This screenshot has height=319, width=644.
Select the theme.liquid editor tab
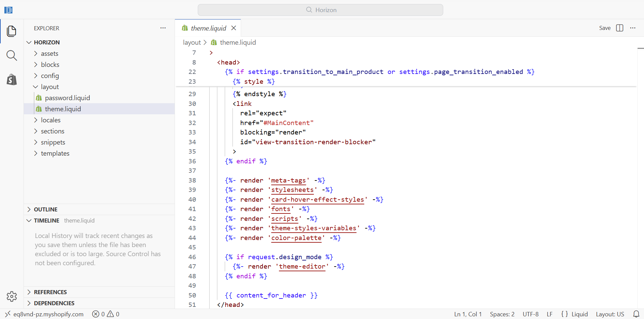[208, 28]
